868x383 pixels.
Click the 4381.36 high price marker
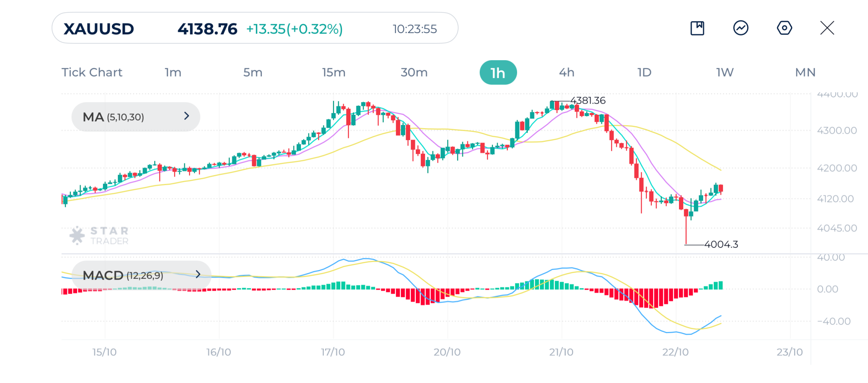click(588, 101)
